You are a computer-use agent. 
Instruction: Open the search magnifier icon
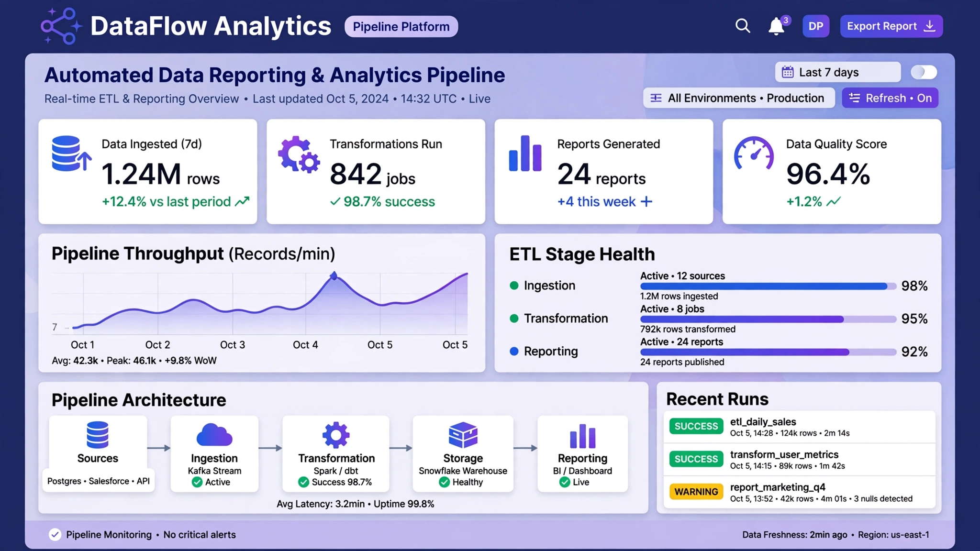[x=743, y=26]
